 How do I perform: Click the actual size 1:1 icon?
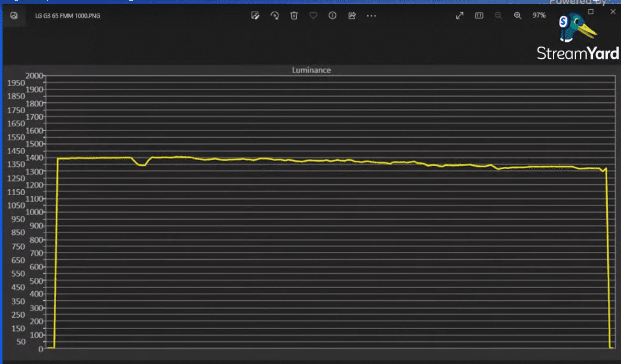[x=479, y=15]
